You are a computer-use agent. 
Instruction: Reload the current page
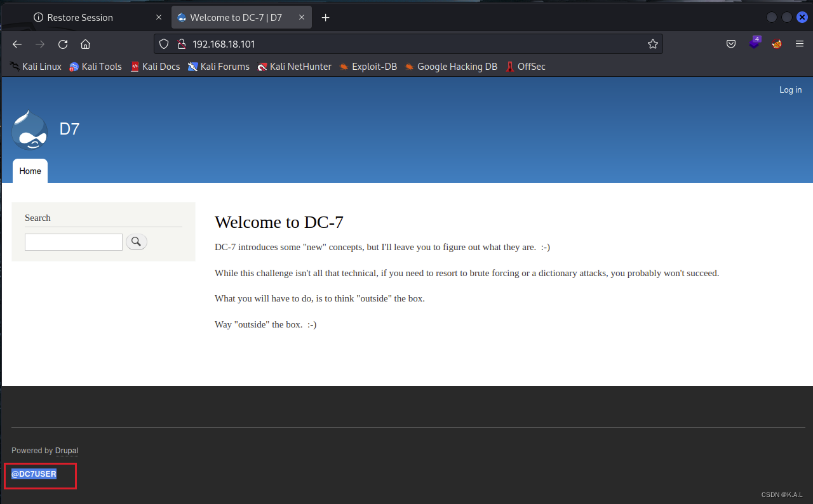coord(63,44)
